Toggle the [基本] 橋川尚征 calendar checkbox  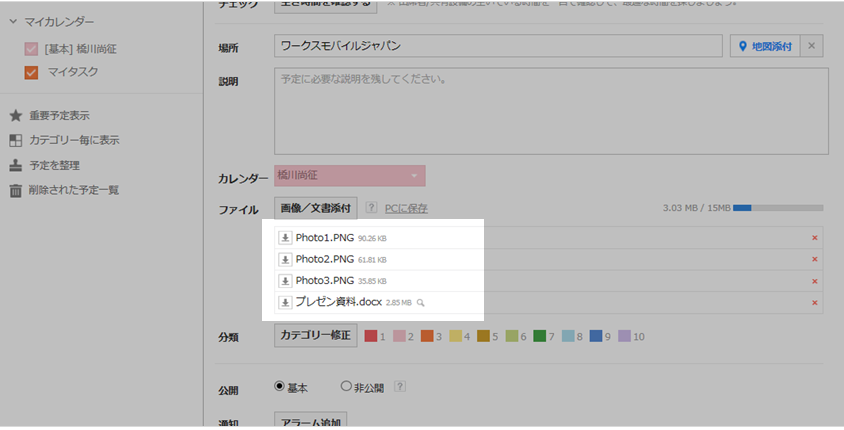[31, 49]
